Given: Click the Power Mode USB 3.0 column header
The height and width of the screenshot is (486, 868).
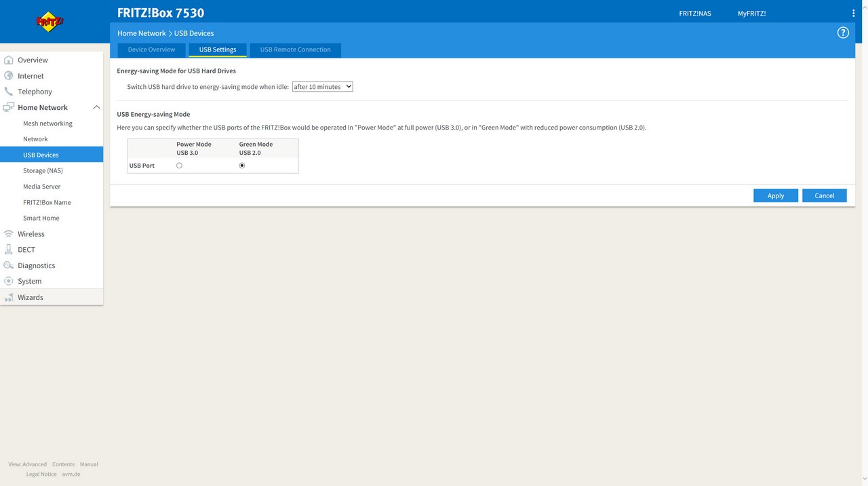Looking at the screenshot, I should pyautogui.click(x=194, y=148).
